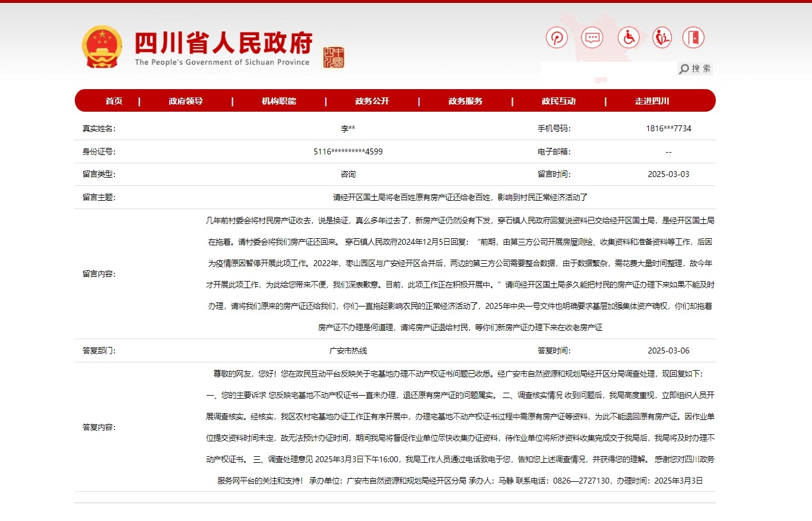This screenshot has height=521, width=812.
Task: Click the national emblem logo
Action: pyautogui.click(x=101, y=47)
